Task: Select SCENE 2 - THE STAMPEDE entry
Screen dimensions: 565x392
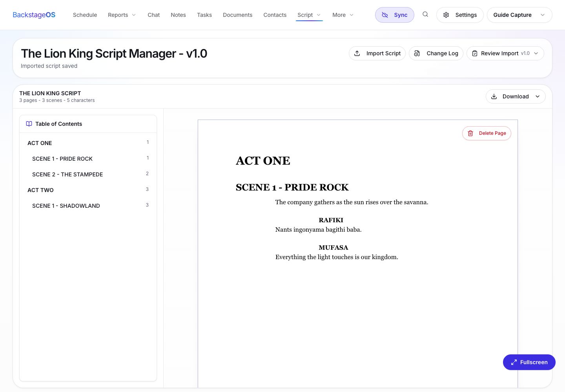Action: point(88,174)
